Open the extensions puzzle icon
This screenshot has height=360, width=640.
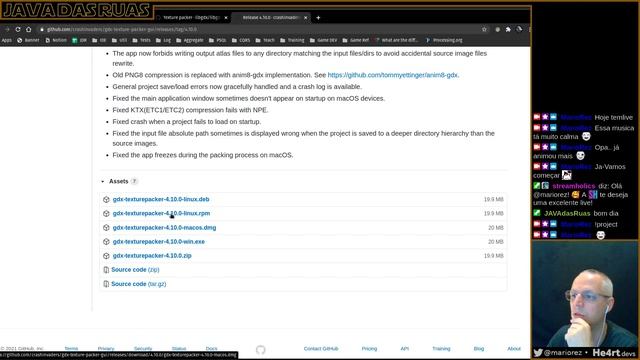tap(508, 29)
